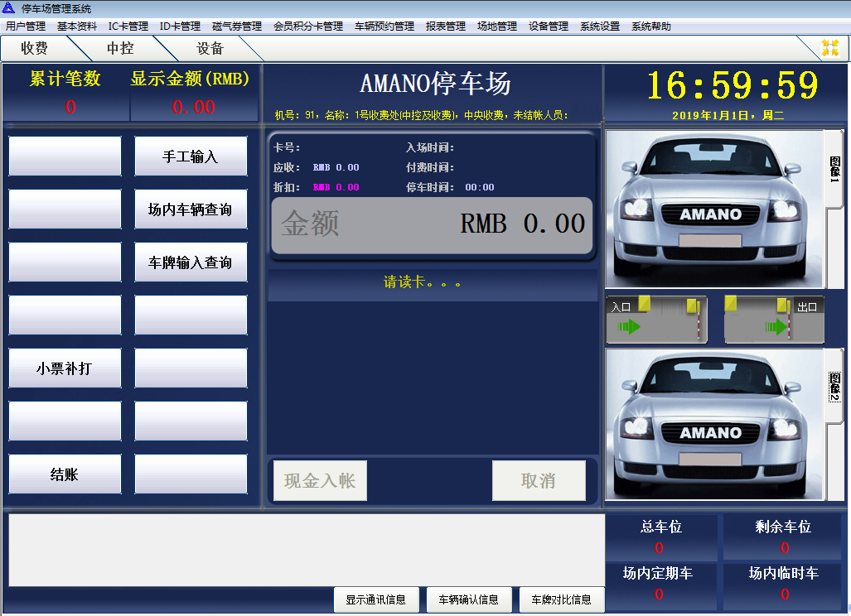
Task: Click the upper car camera image
Action: tap(713, 209)
